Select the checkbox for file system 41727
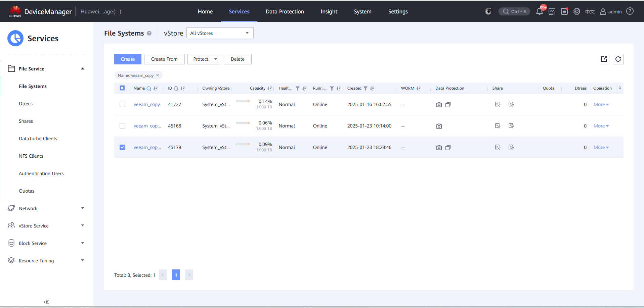 coord(122,104)
